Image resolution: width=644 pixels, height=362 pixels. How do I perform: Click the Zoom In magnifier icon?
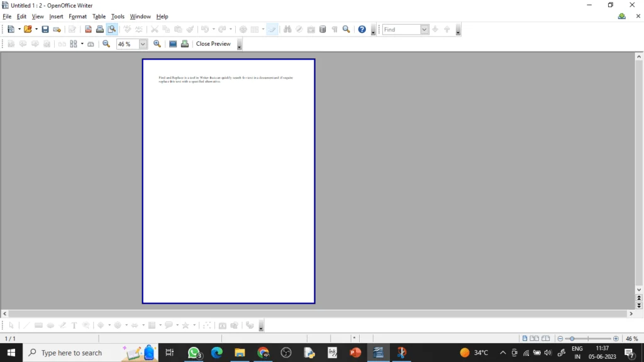157,44
